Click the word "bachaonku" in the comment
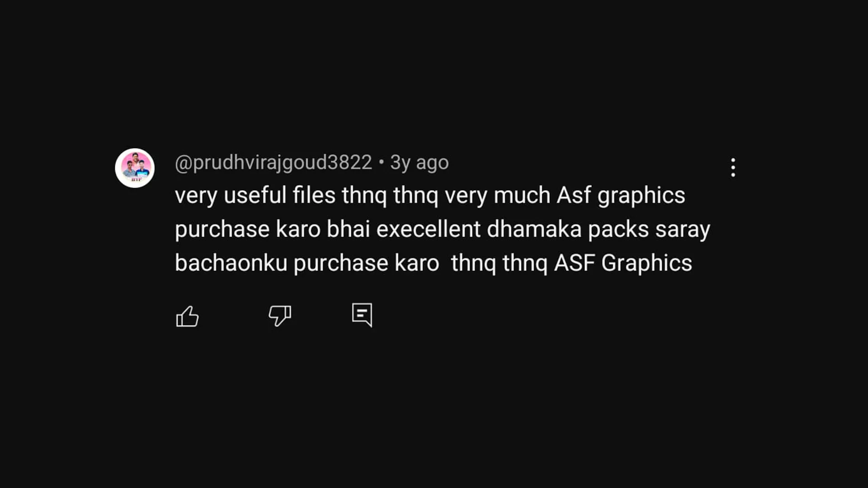 click(231, 263)
